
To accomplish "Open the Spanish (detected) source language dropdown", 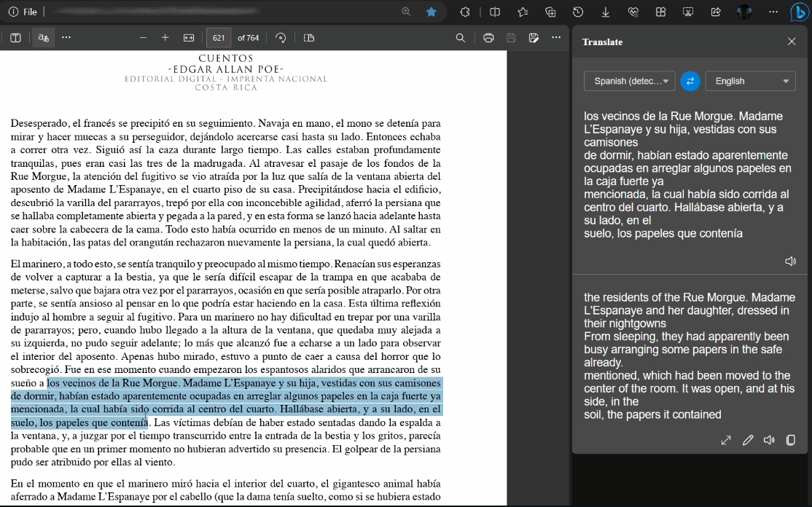I will pos(629,82).
